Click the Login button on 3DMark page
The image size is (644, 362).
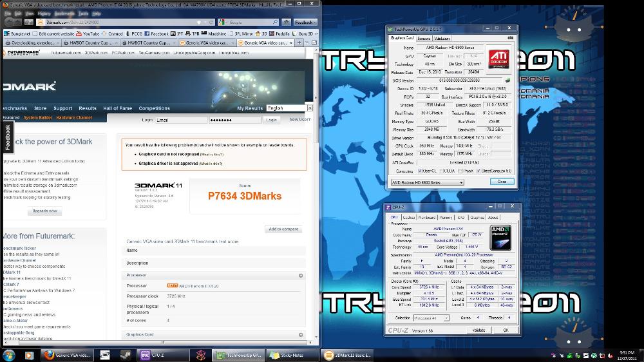pyautogui.click(x=271, y=120)
